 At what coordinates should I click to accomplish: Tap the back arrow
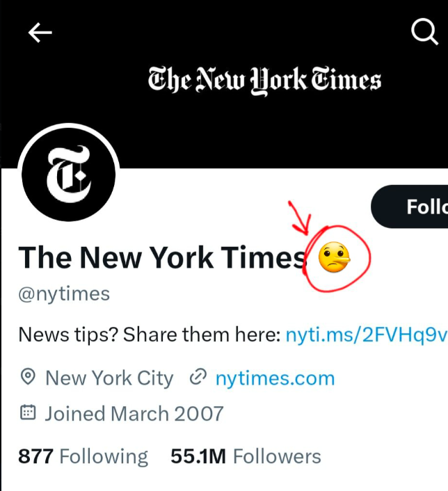point(40,33)
